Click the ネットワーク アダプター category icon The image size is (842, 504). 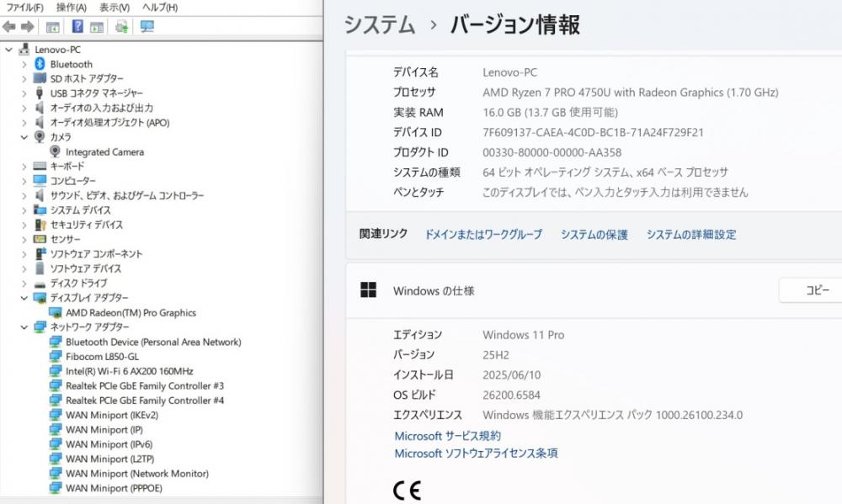[40, 326]
